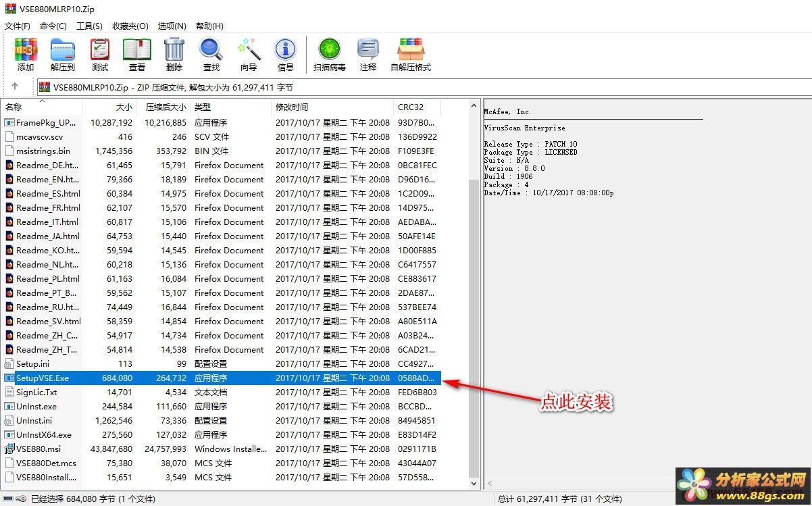Select the Readme_FR.html file
This screenshot has height=506, width=812.
click(48, 207)
